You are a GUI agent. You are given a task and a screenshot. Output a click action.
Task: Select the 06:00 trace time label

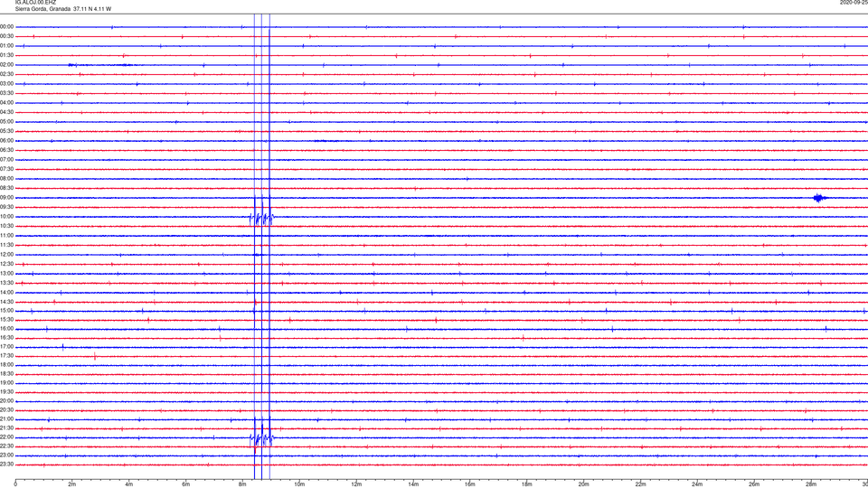pyautogui.click(x=7, y=141)
